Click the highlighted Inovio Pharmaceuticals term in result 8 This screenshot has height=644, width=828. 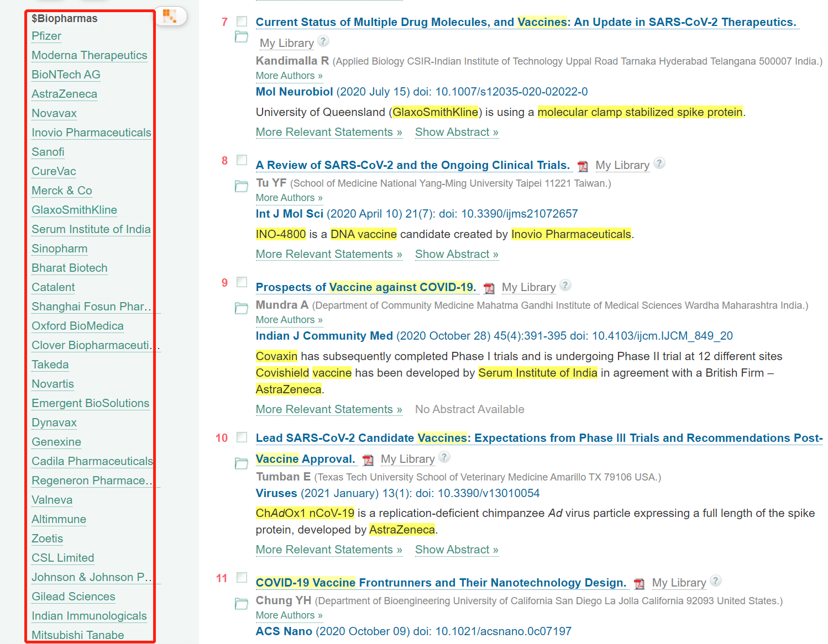[x=571, y=234]
